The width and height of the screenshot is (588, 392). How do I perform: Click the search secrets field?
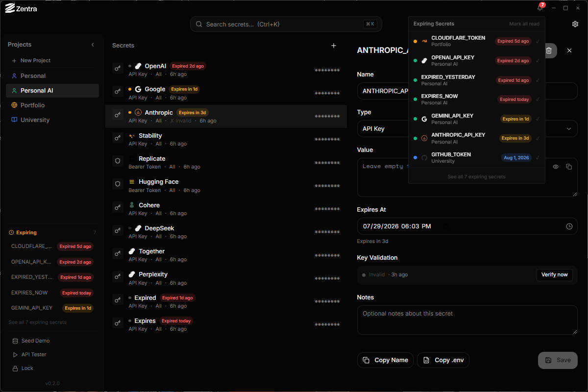(x=286, y=24)
